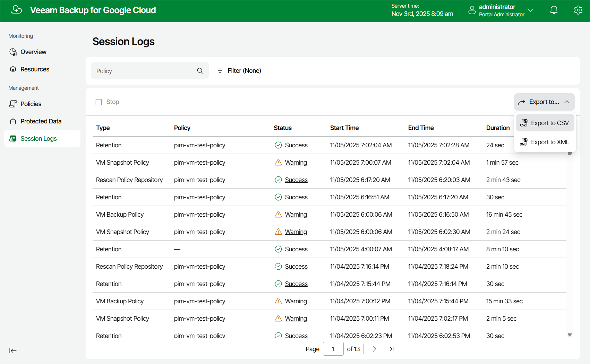Open Success link for 11/04 7:15:44 PM Retention

(x=296, y=284)
